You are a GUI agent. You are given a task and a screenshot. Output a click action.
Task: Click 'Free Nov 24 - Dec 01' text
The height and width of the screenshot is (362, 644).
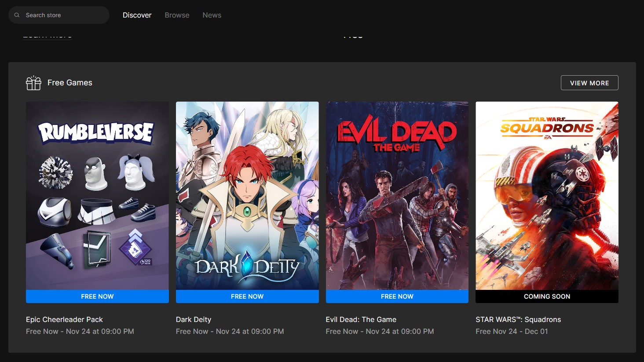coord(512,331)
